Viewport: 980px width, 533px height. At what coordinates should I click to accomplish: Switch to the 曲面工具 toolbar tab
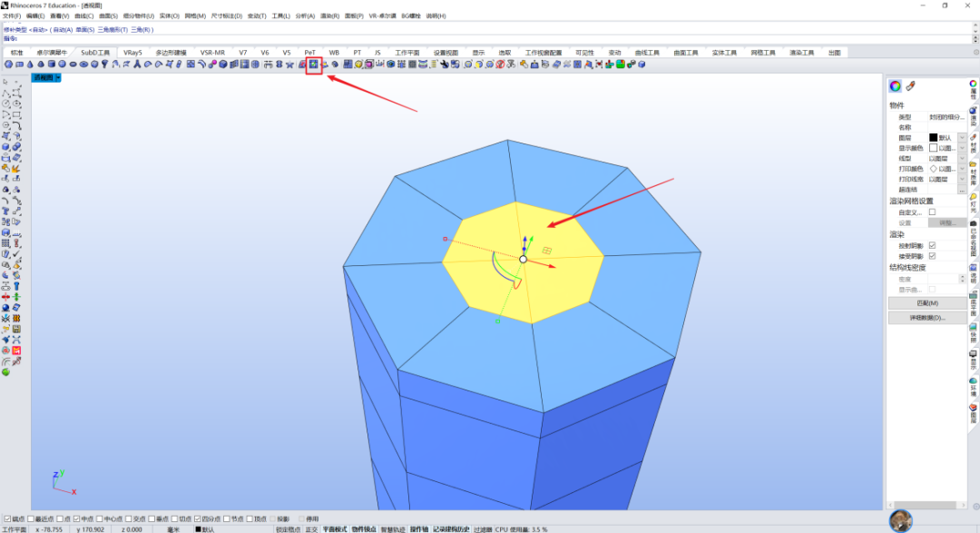click(686, 53)
